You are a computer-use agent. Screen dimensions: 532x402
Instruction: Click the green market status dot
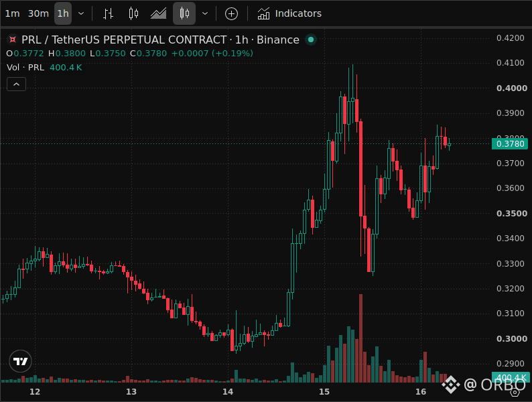click(310, 40)
